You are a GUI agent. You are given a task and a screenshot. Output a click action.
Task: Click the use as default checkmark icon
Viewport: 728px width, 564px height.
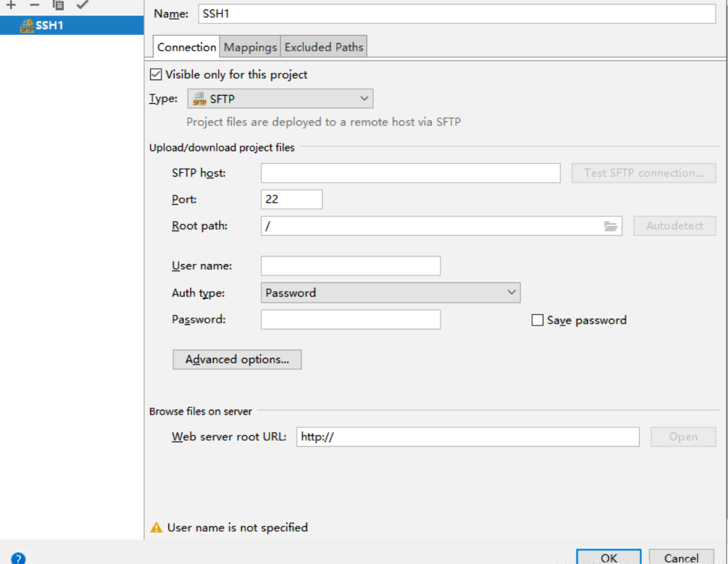82,5
